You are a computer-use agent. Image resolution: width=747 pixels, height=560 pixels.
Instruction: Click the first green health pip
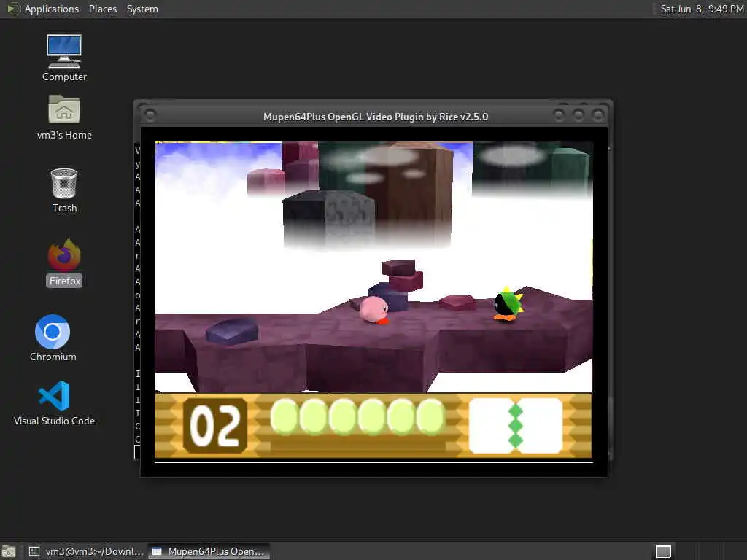tap(285, 416)
